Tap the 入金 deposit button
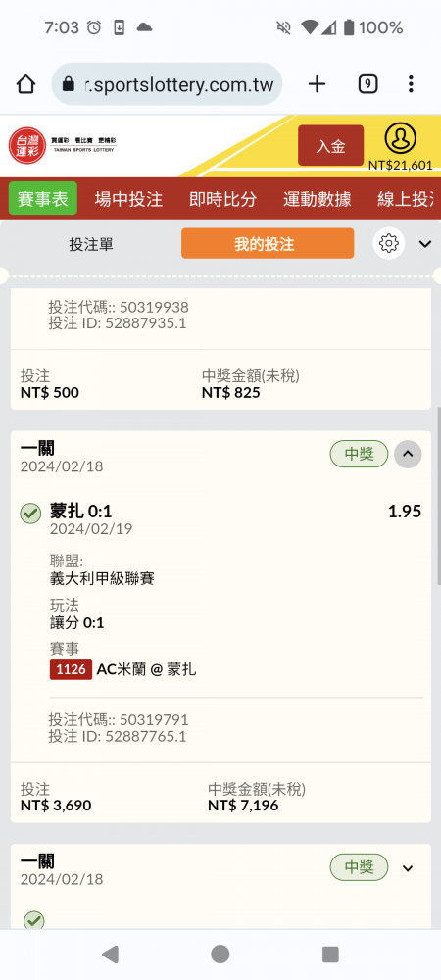The height and width of the screenshot is (980, 441). [330, 146]
